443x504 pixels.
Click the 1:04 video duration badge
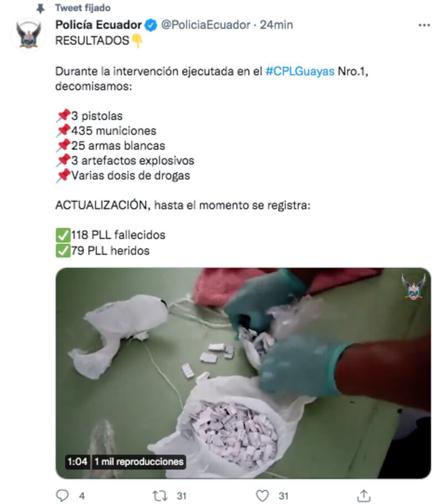tap(78, 461)
